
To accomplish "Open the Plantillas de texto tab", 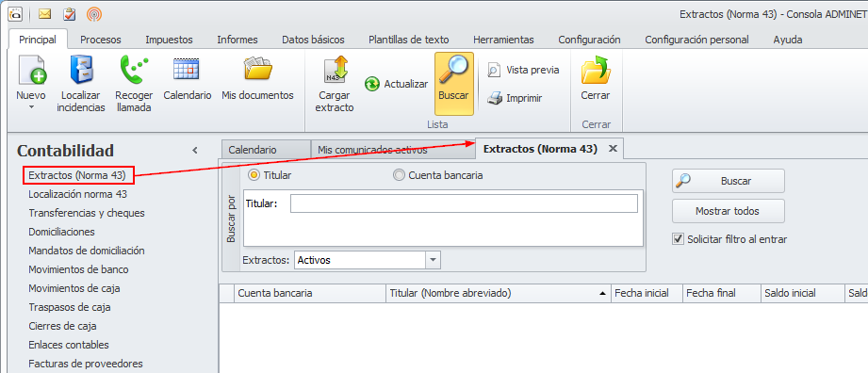I will click(x=408, y=40).
